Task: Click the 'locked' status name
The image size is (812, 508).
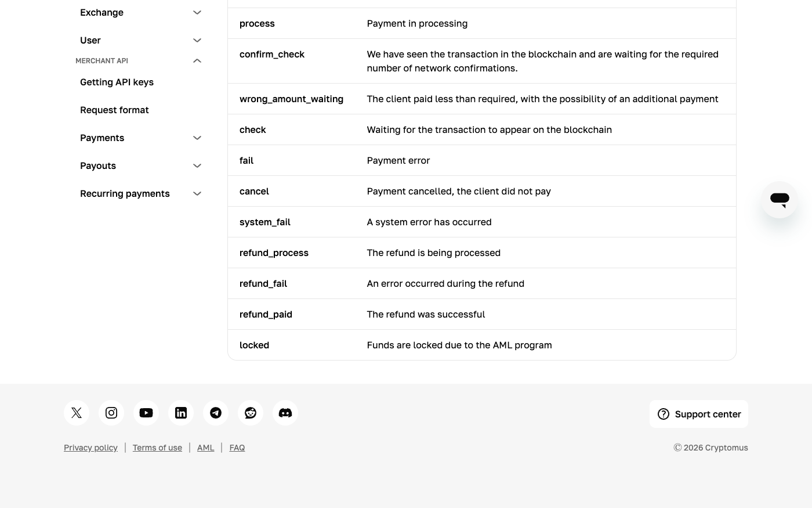Action: point(254,345)
